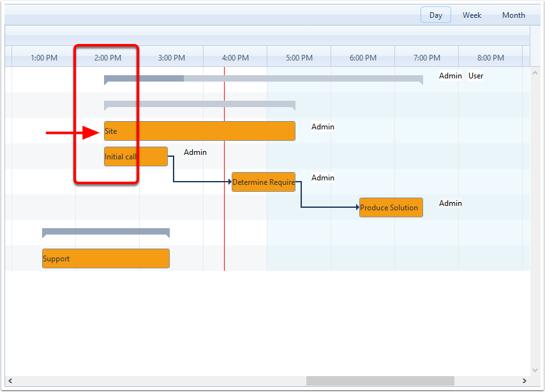Click the red current-time marker line
The image size is (545, 392).
click(224, 169)
